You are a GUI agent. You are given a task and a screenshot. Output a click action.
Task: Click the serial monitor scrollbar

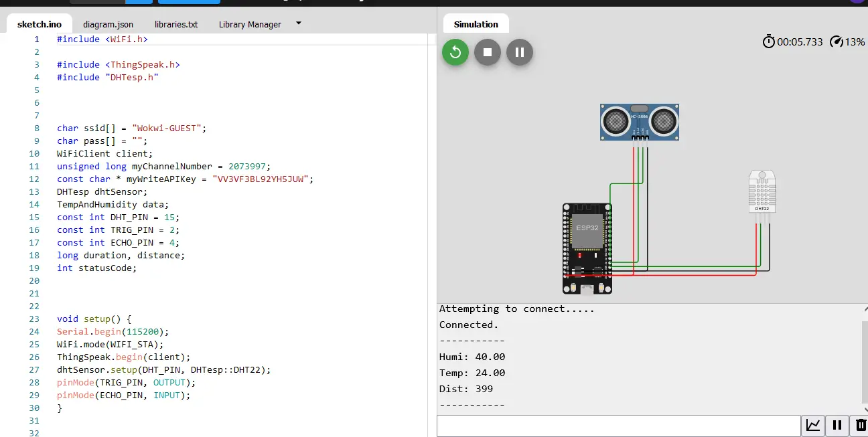click(864, 361)
